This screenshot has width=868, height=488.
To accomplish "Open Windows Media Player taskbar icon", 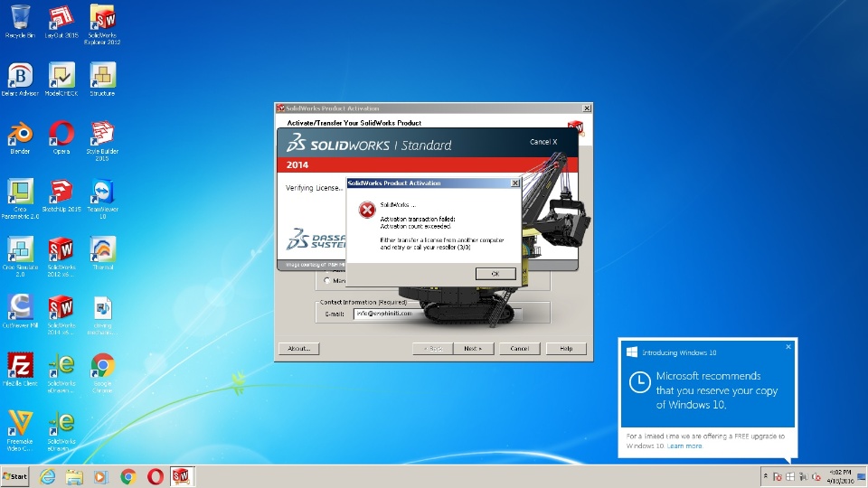I will point(100,476).
